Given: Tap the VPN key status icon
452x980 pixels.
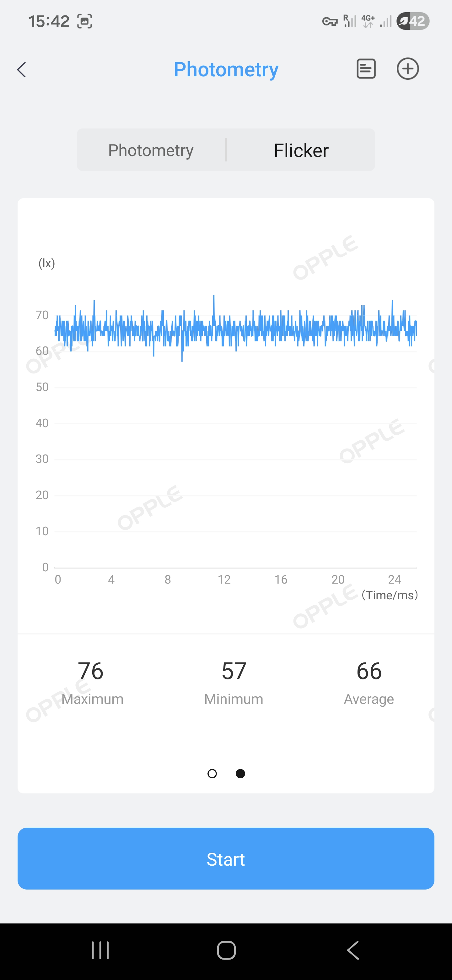Looking at the screenshot, I should coord(330,21).
